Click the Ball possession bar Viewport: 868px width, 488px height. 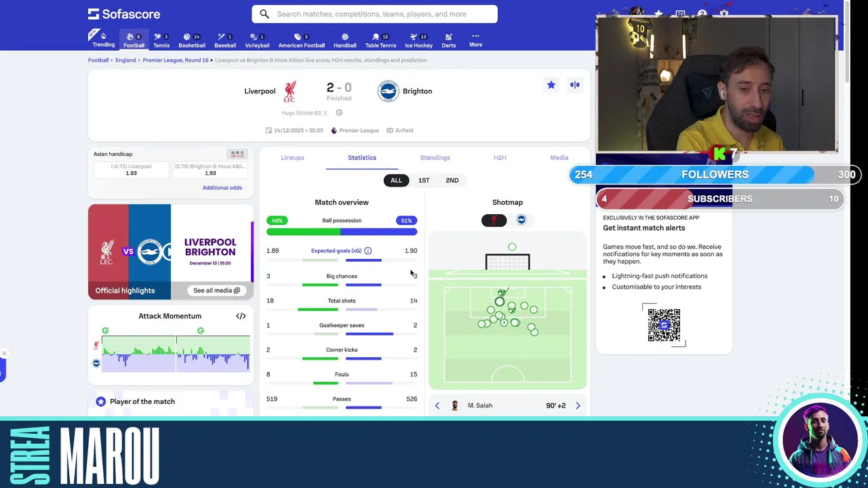click(x=342, y=232)
